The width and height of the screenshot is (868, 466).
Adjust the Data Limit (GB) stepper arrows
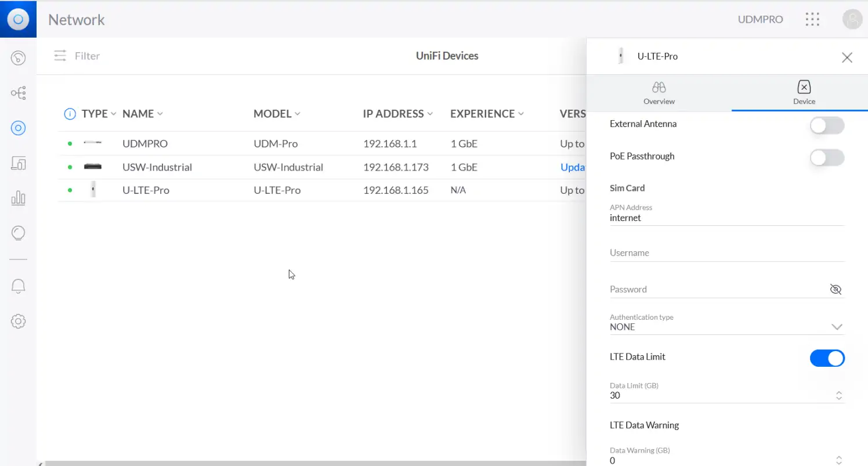(x=838, y=396)
